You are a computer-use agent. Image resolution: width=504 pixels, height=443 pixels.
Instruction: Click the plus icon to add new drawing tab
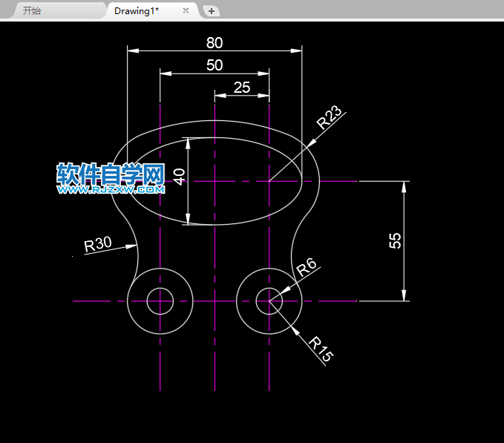tap(212, 11)
